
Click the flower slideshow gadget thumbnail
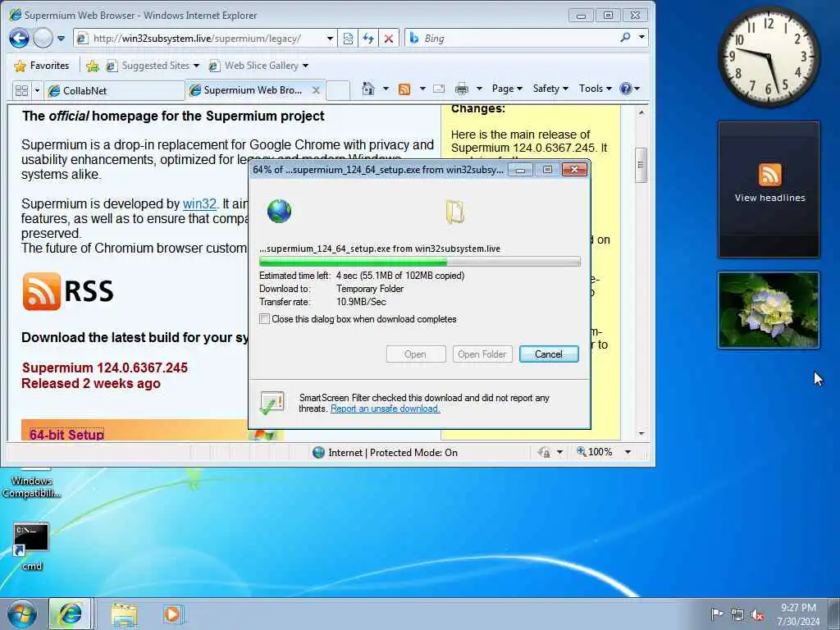(768, 310)
